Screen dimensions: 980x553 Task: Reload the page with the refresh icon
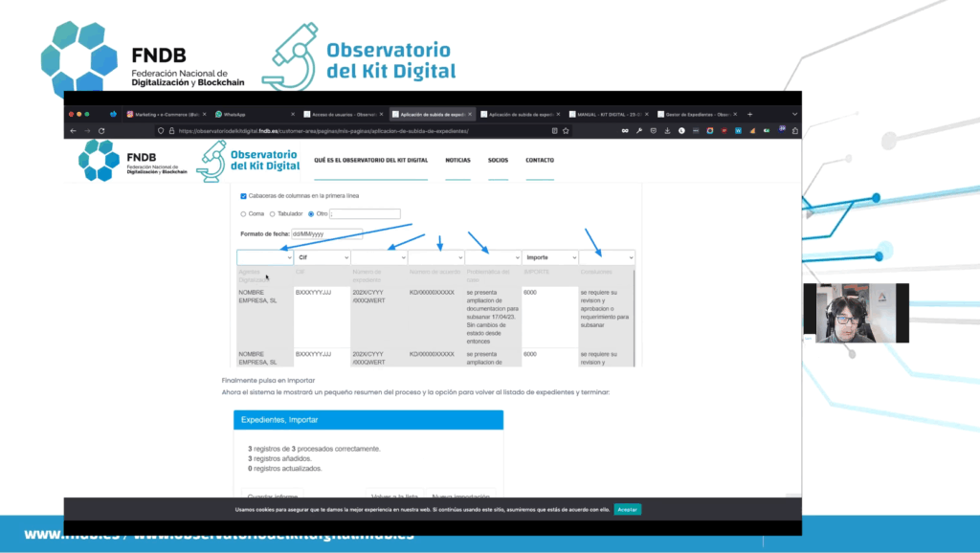pos(100,130)
